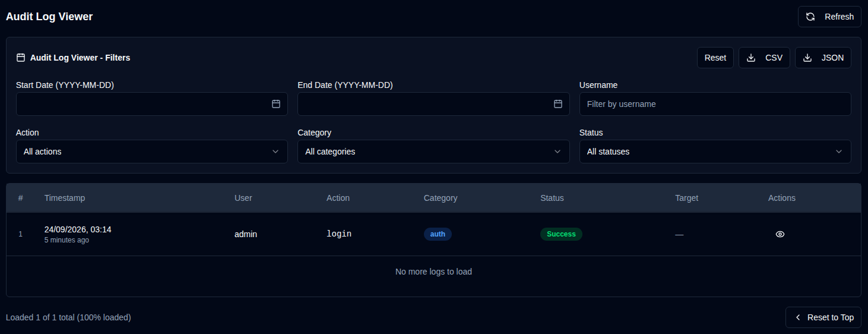Select the auth category badge
This screenshot has width=868, height=334.
click(x=438, y=234)
